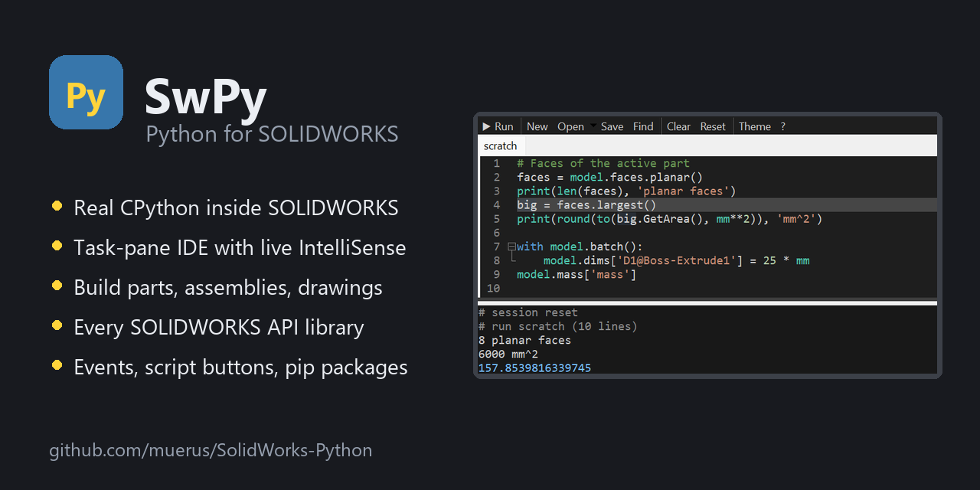Expand the dropdown arrow beside Open

tap(593, 125)
